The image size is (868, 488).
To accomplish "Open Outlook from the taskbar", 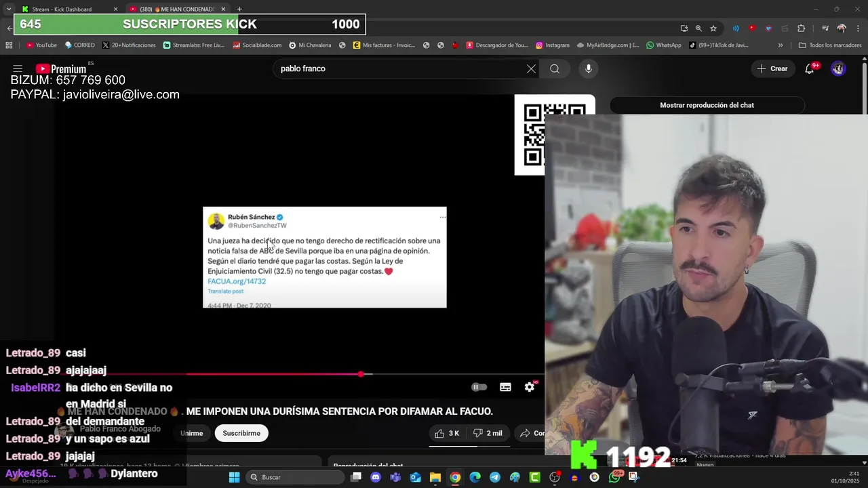I will (415, 477).
